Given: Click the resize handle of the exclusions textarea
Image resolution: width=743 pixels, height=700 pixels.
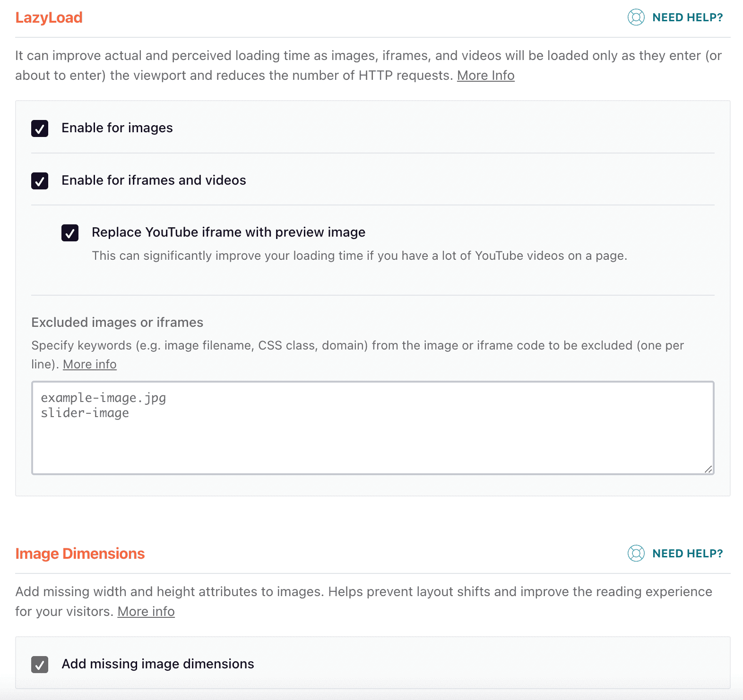Looking at the screenshot, I should click(708, 469).
